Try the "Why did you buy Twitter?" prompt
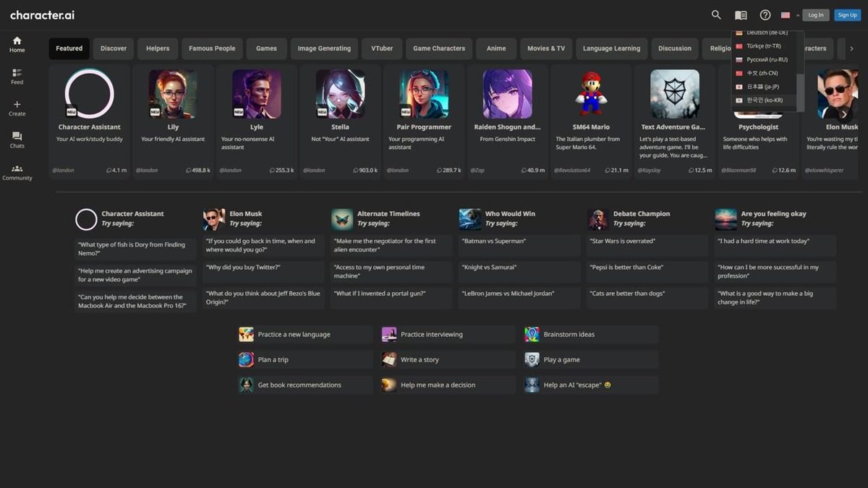 click(x=264, y=272)
